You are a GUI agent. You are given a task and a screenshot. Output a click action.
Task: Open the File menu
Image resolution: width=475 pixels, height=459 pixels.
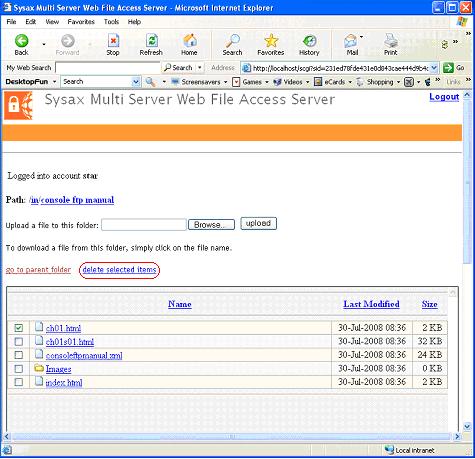tap(11, 22)
